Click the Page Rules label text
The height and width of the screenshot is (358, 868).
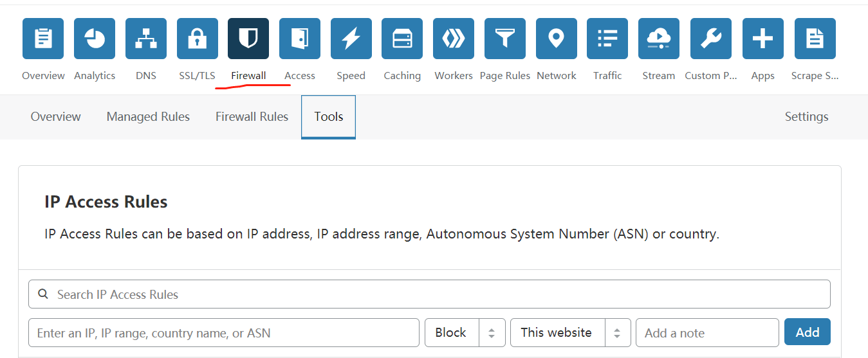click(505, 76)
